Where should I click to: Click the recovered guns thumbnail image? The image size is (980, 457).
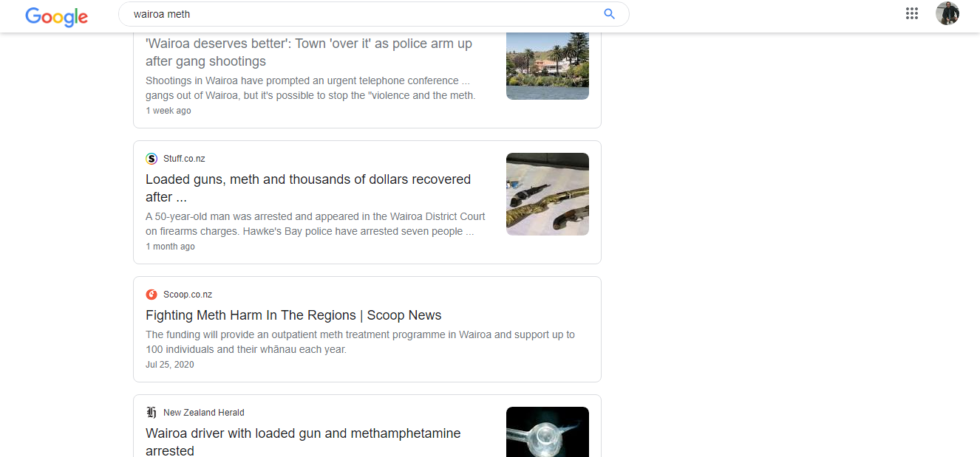pyautogui.click(x=547, y=194)
